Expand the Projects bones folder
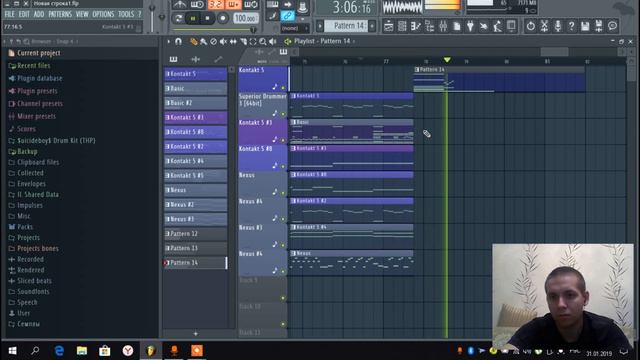This screenshot has width=640, height=360. (x=38, y=249)
